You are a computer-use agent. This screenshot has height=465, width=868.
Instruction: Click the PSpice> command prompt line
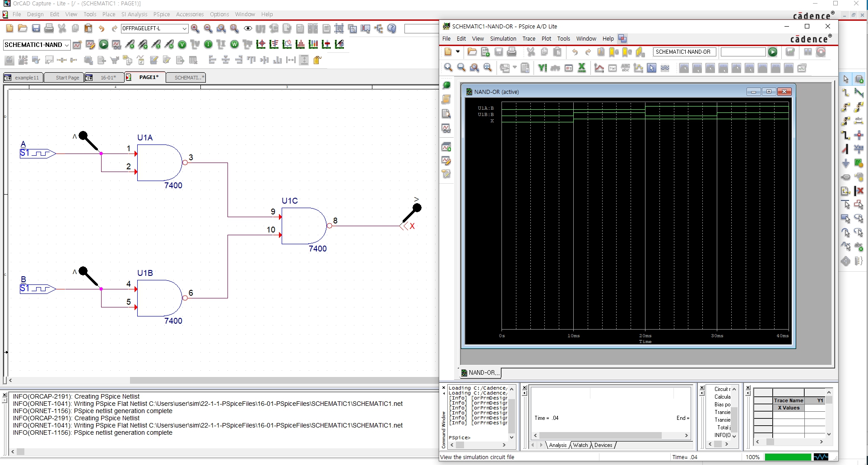tap(460, 437)
